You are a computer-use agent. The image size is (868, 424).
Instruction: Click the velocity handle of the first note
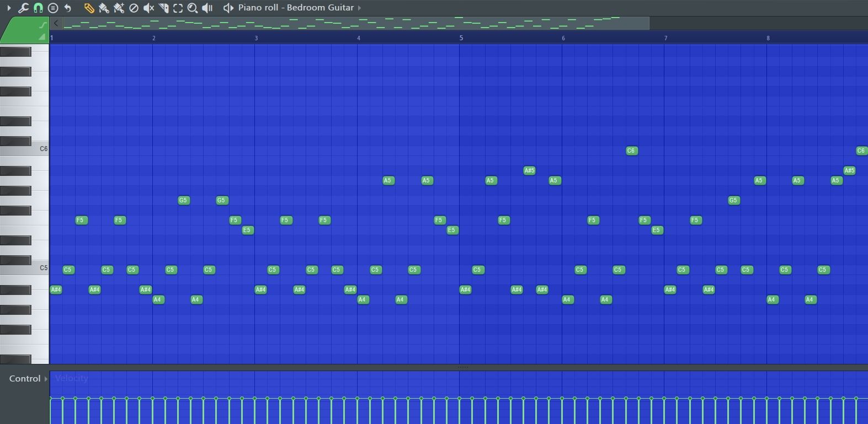click(50, 398)
